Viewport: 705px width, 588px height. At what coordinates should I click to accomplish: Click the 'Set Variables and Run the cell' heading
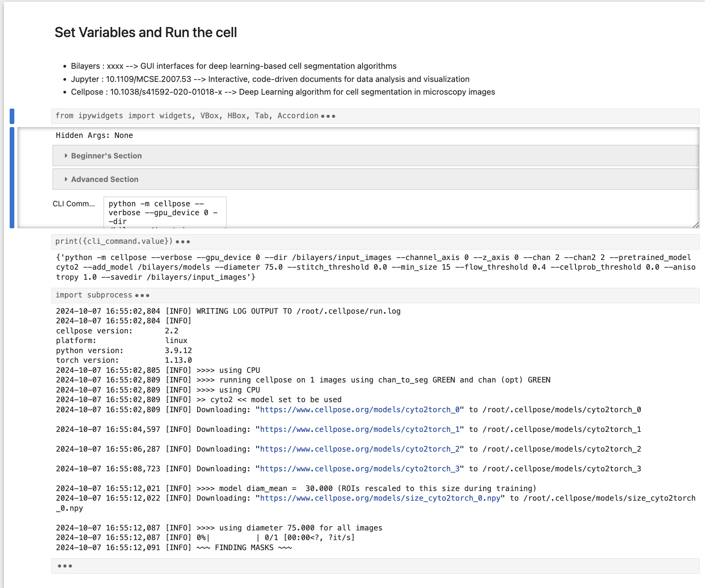[x=146, y=32]
